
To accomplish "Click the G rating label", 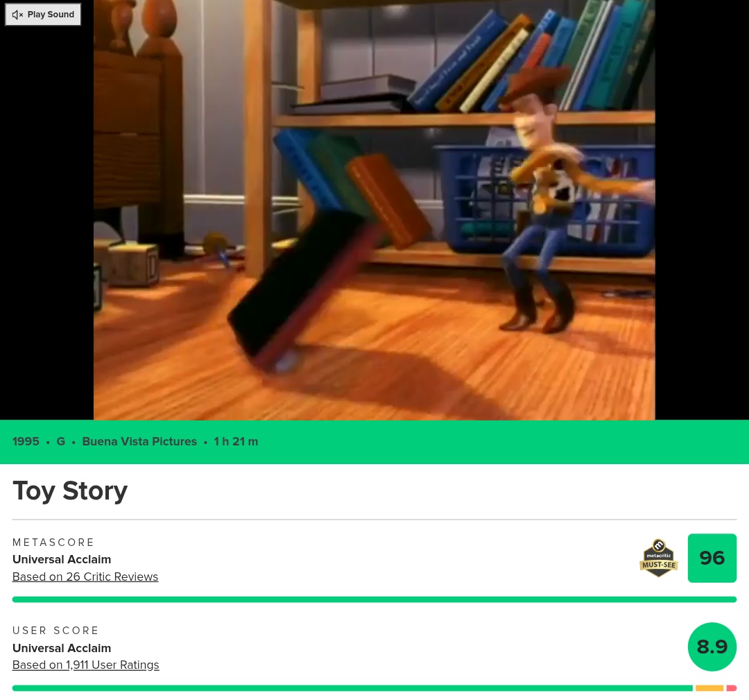I will tap(60, 441).
